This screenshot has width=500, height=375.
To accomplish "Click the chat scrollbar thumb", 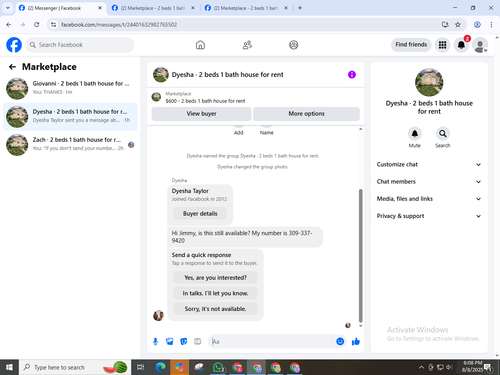I will coord(360,255).
